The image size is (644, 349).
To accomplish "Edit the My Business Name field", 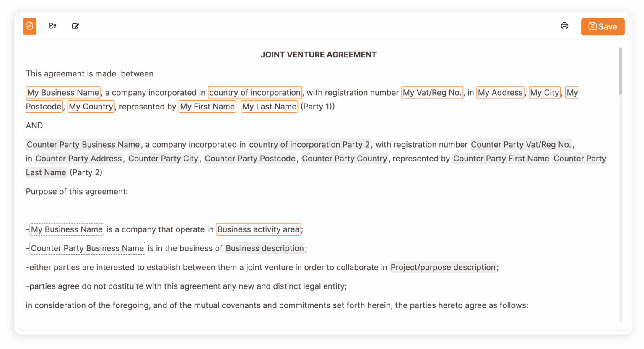I will click(x=63, y=92).
